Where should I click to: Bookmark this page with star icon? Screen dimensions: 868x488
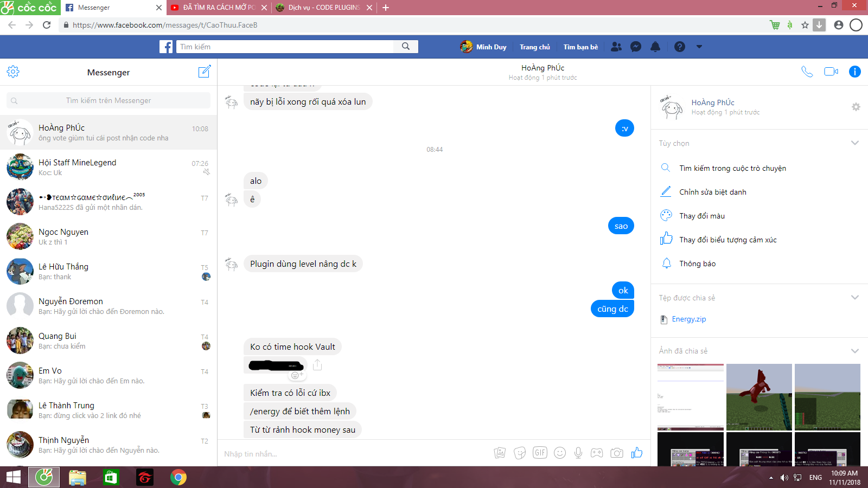pyautogui.click(x=805, y=25)
